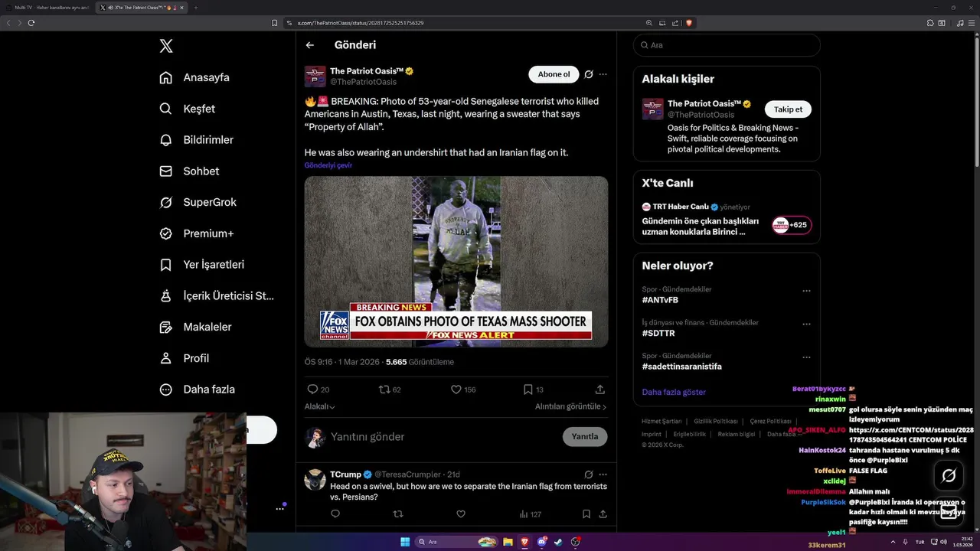Image resolution: width=980 pixels, height=551 pixels.
Task: Click the Yanıtla button
Action: click(585, 437)
